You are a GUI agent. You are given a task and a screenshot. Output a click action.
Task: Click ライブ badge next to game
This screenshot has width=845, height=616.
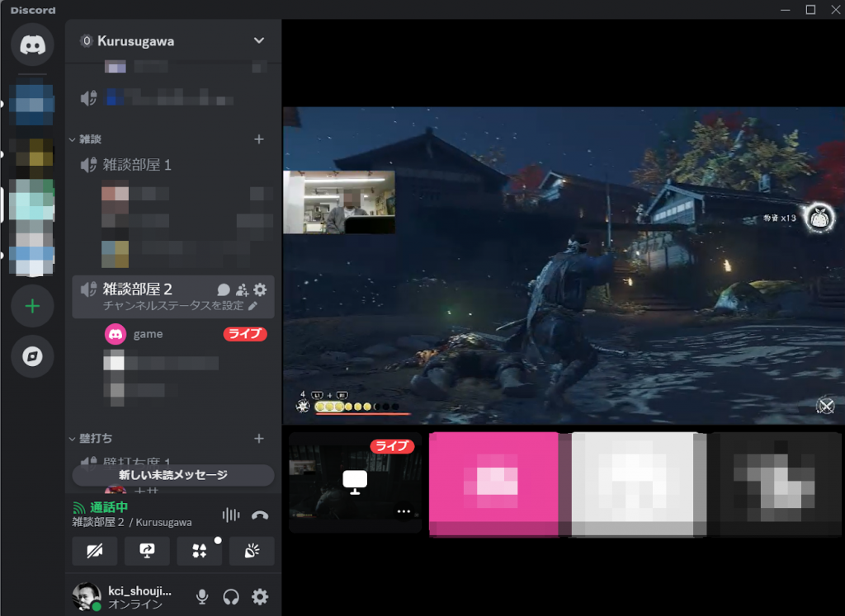coord(245,334)
